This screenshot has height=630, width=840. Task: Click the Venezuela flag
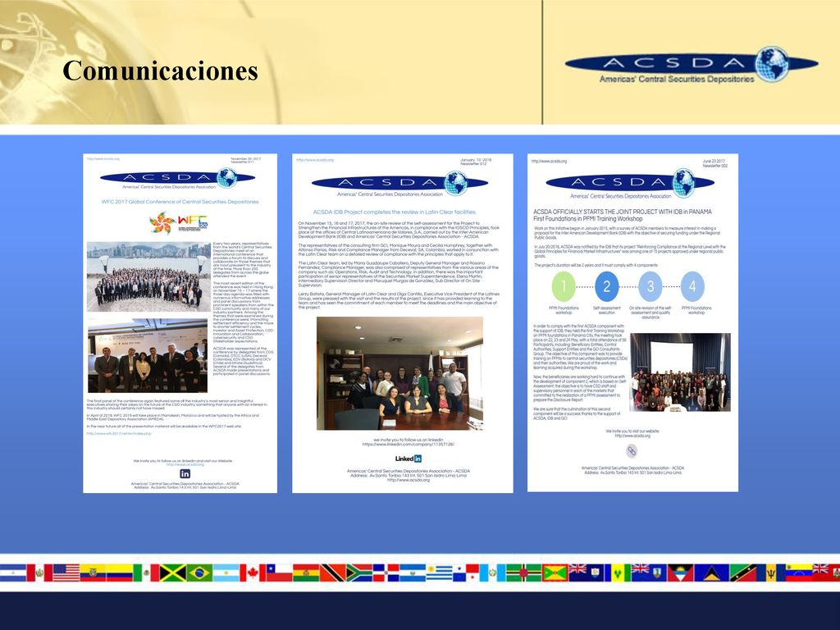pyautogui.click(x=799, y=573)
